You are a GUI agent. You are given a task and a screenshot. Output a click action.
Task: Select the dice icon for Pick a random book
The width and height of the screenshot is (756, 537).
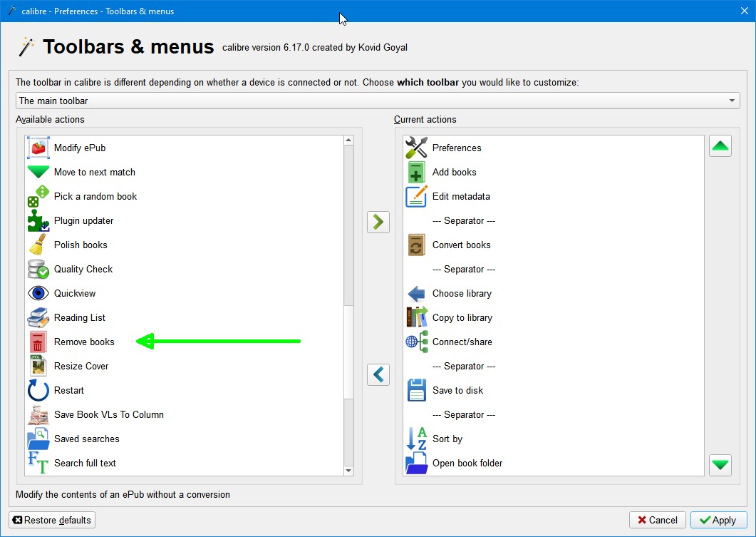(38, 196)
